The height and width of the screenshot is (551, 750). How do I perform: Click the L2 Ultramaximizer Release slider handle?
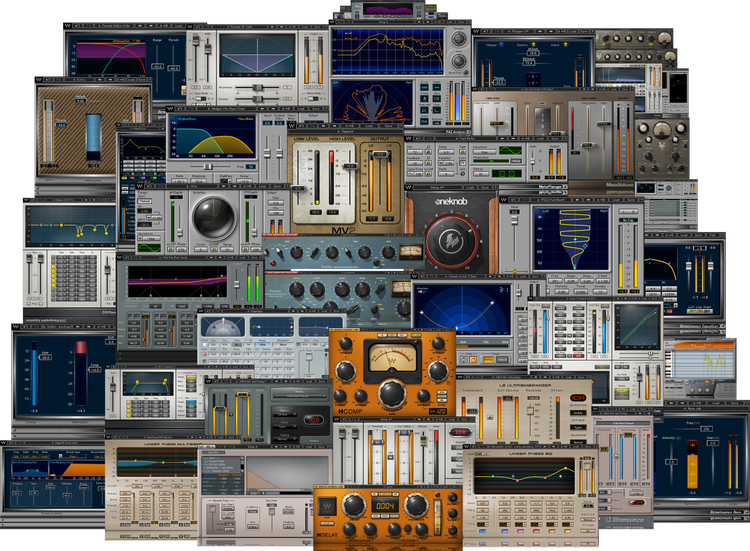click(529, 411)
